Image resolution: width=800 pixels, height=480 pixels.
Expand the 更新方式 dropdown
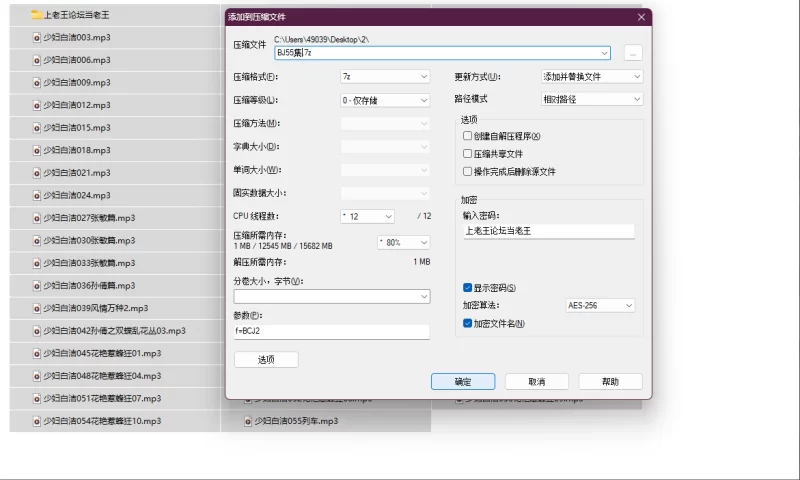point(591,76)
